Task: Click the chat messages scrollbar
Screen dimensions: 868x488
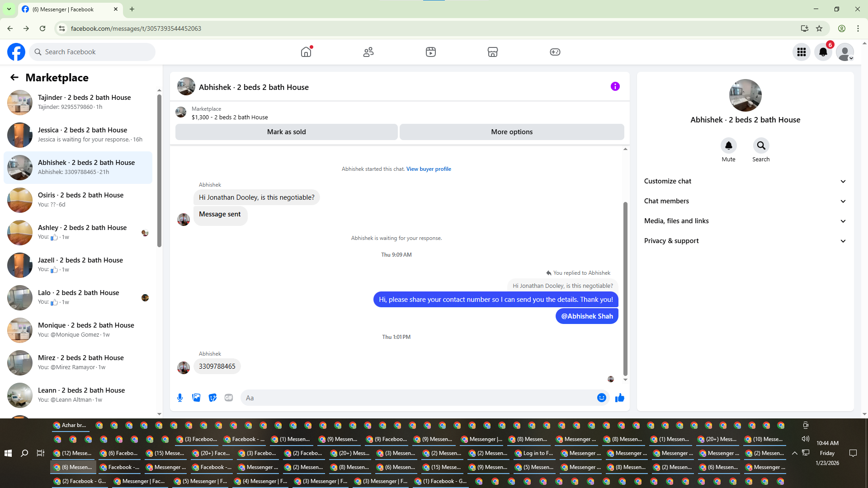Action: (625, 289)
